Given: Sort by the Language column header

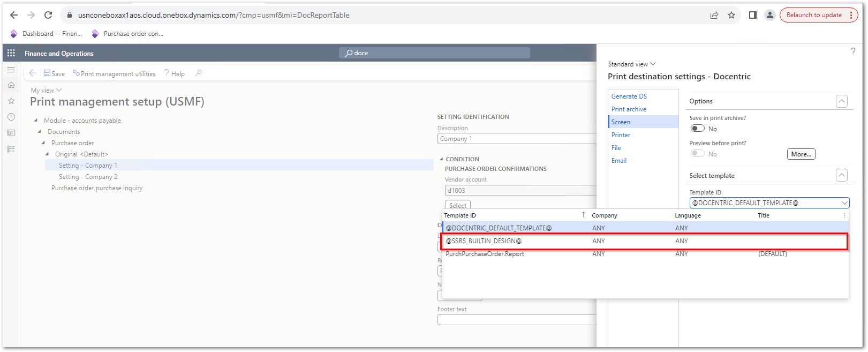Looking at the screenshot, I should 688,215.
